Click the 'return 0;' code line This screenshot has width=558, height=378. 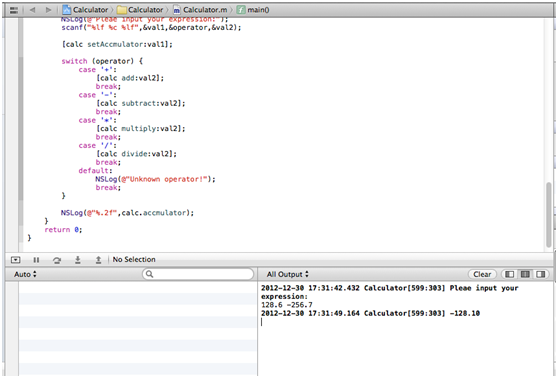point(63,230)
